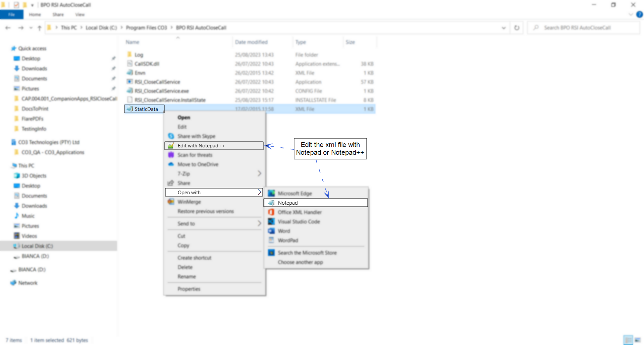Screen dimensions: 644x345
Task: Open the File ribbon tab
Action: tap(12, 14)
